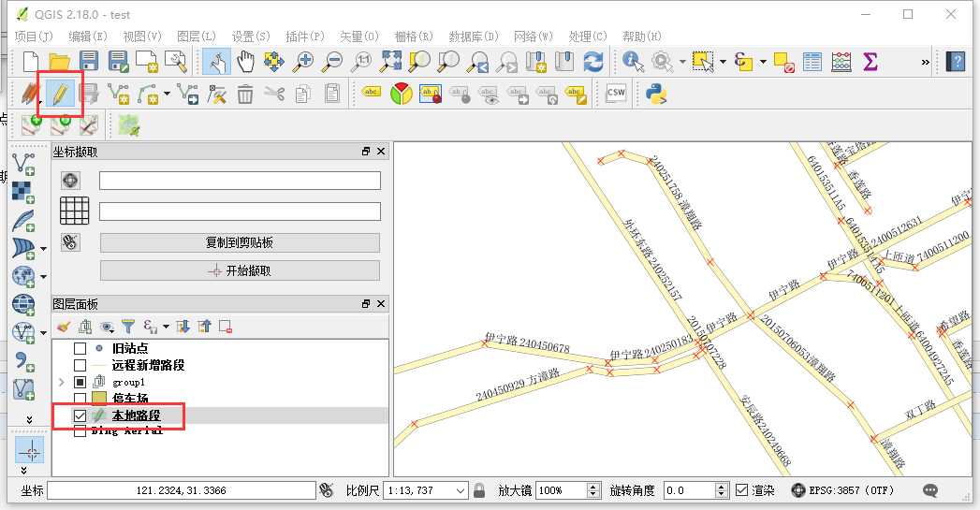
Task: Open the Python console icon
Action: (x=655, y=95)
